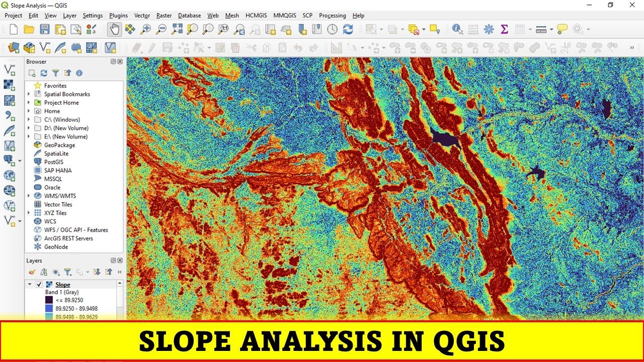The width and height of the screenshot is (644, 362).
Task: Click Deselect Features icon
Action: (x=414, y=29)
